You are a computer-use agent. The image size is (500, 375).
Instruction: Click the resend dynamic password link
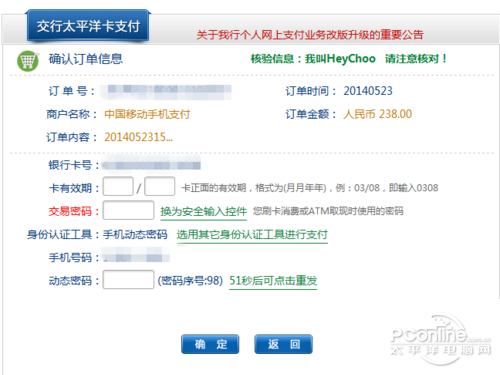273,281
